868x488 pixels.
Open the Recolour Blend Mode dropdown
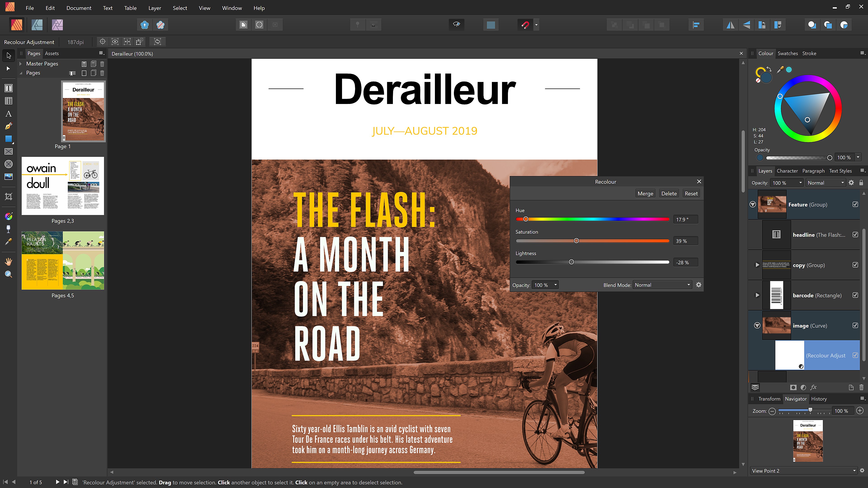point(662,285)
